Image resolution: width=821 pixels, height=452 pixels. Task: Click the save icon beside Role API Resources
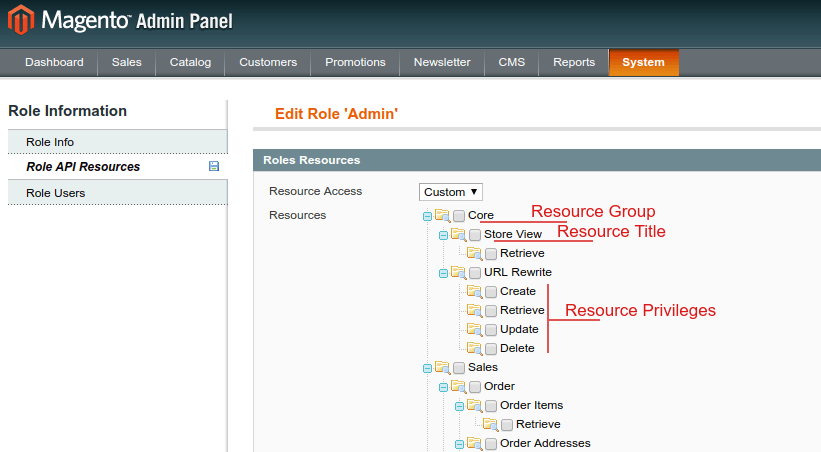click(214, 166)
